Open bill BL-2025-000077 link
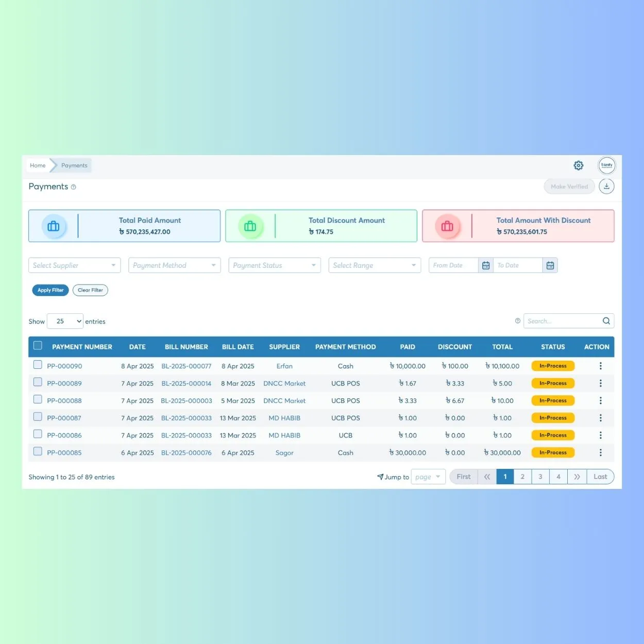This screenshot has width=644, height=644. [x=187, y=366]
